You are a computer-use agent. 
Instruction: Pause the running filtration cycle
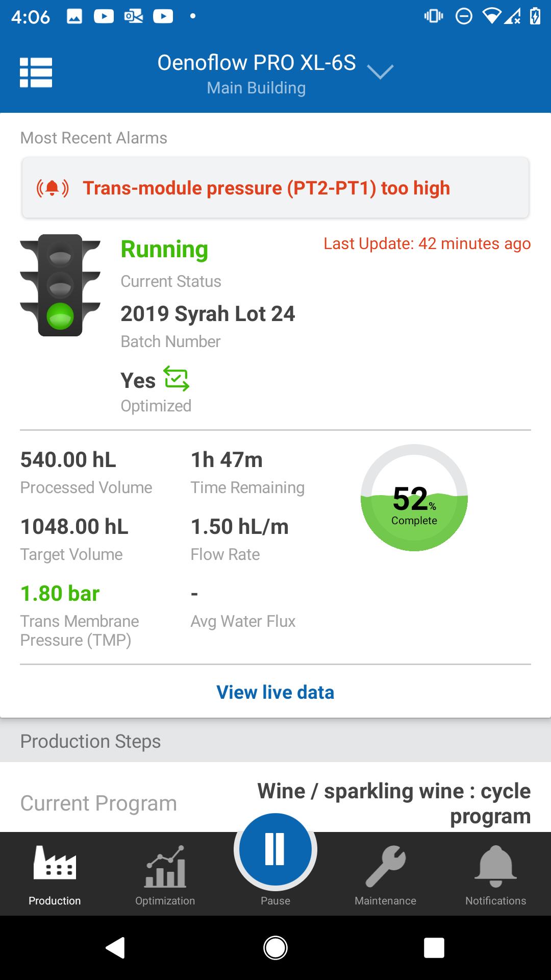[275, 850]
